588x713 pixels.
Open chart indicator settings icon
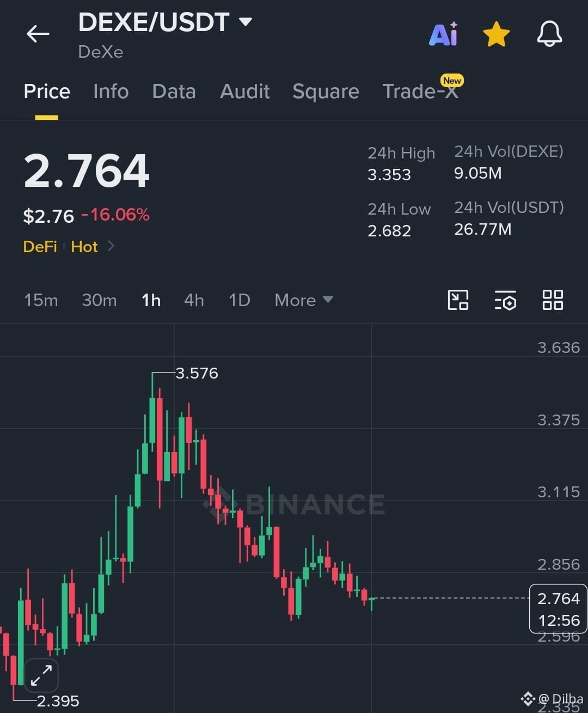(505, 300)
